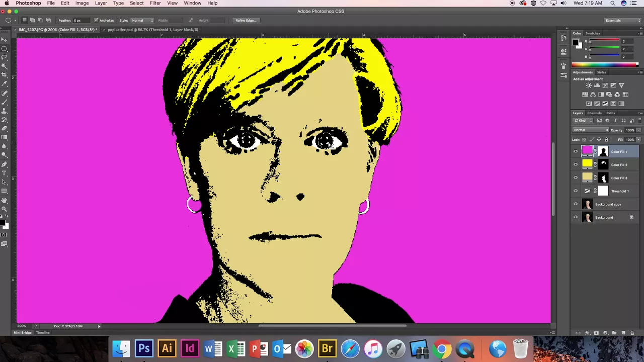The height and width of the screenshot is (362, 644).
Task: Click Add to selection mode icon
Action: [32, 20]
